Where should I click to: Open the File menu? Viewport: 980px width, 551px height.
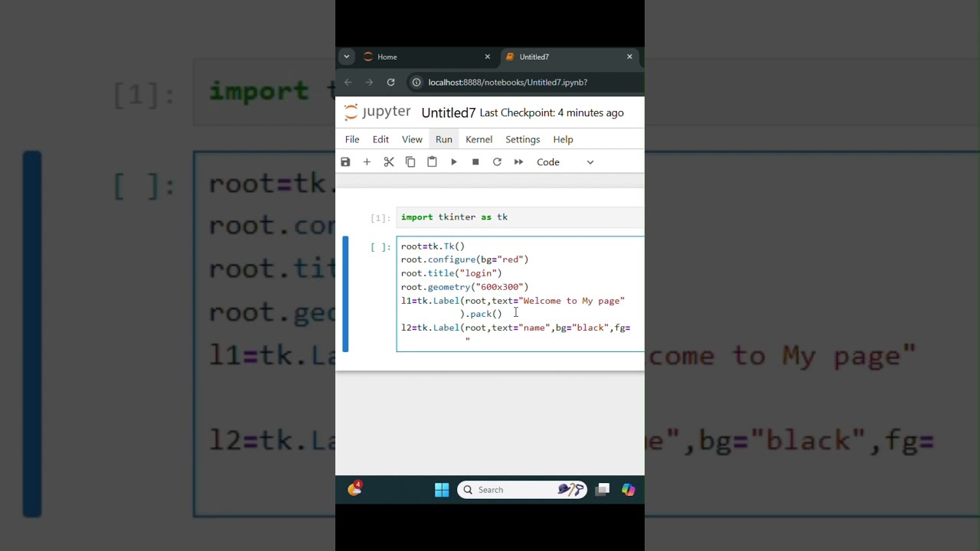[x=352, y=139]
